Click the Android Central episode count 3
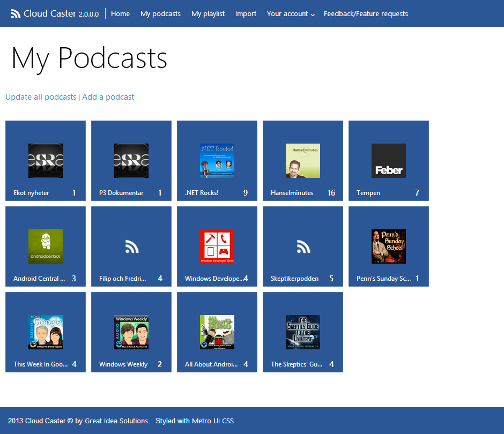The width and height of the screenshot is (504, 434). click(x=74, y=279)
